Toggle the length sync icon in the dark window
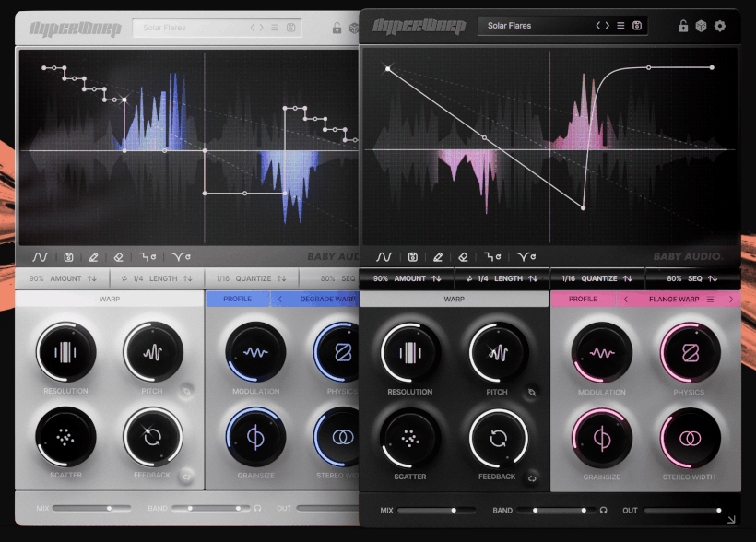 coord(469,278)
